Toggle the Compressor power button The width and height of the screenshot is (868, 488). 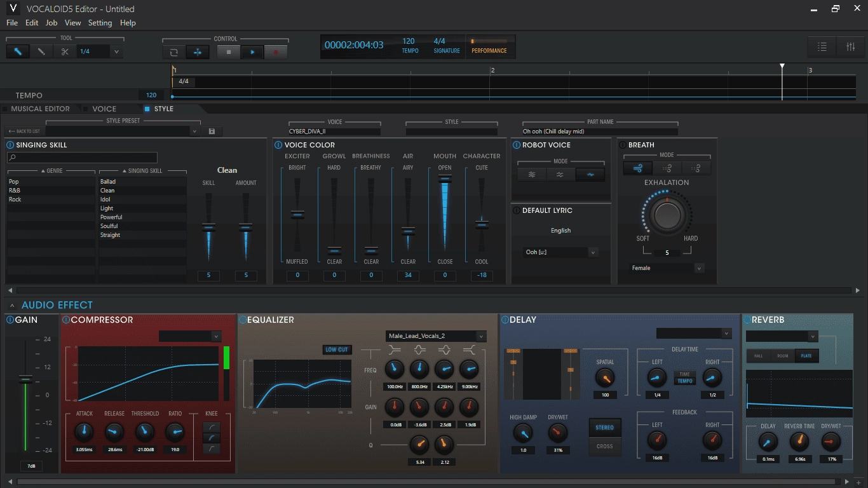point(65,320)
